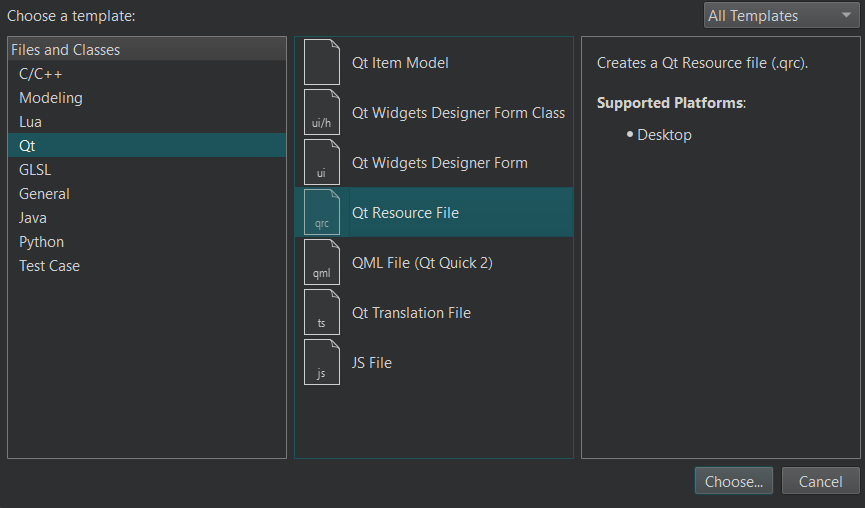865x508 pixels.
Task: Click the Supported Platforms heading
Action: coord(671,103)
